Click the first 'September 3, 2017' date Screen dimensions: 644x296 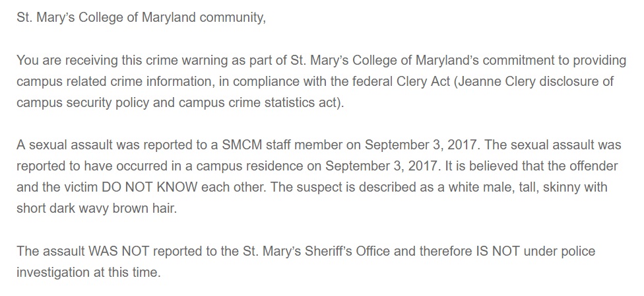click(421, 145)
